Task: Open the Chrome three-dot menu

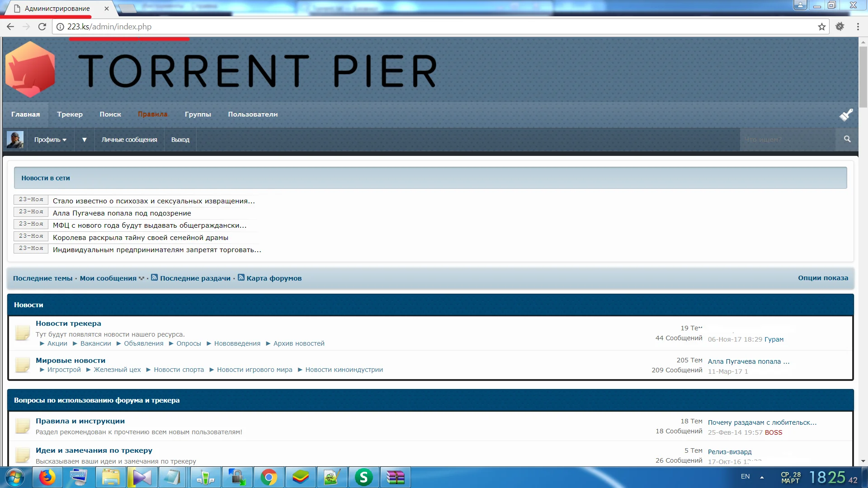Action: pyautogui.click(x=858, y=27)
